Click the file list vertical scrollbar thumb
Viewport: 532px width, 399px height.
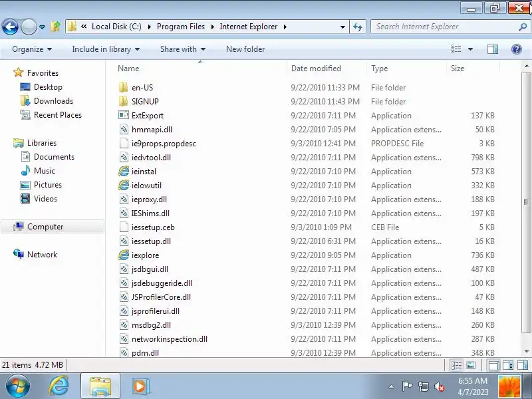526,202
